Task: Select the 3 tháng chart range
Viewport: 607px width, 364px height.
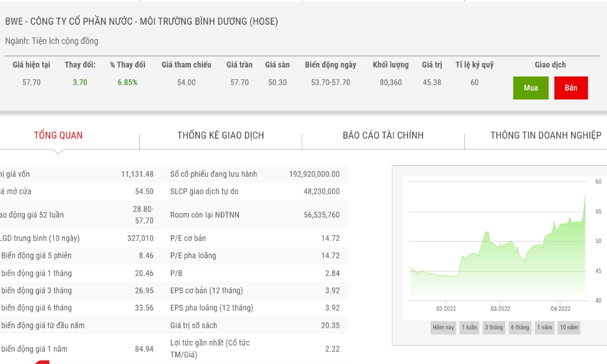Action: pyautogui.click(x=494, y=328)
